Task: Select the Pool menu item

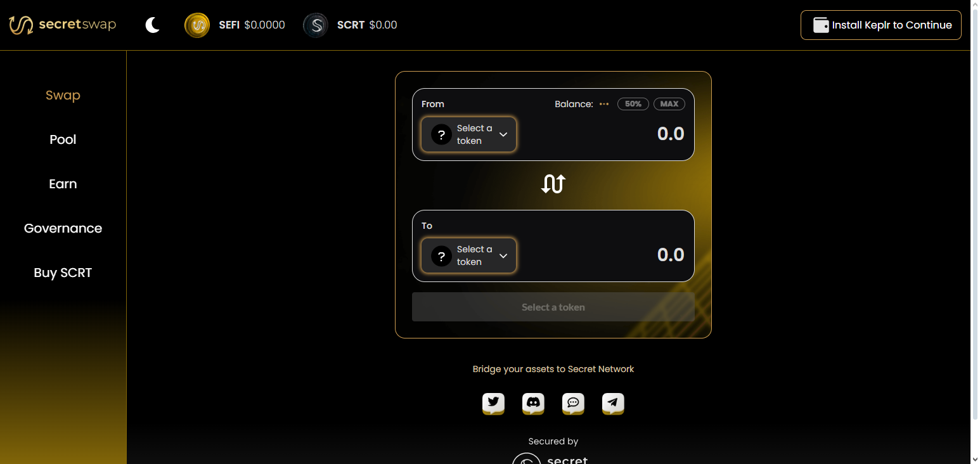Action: click(x=63, y=139)
